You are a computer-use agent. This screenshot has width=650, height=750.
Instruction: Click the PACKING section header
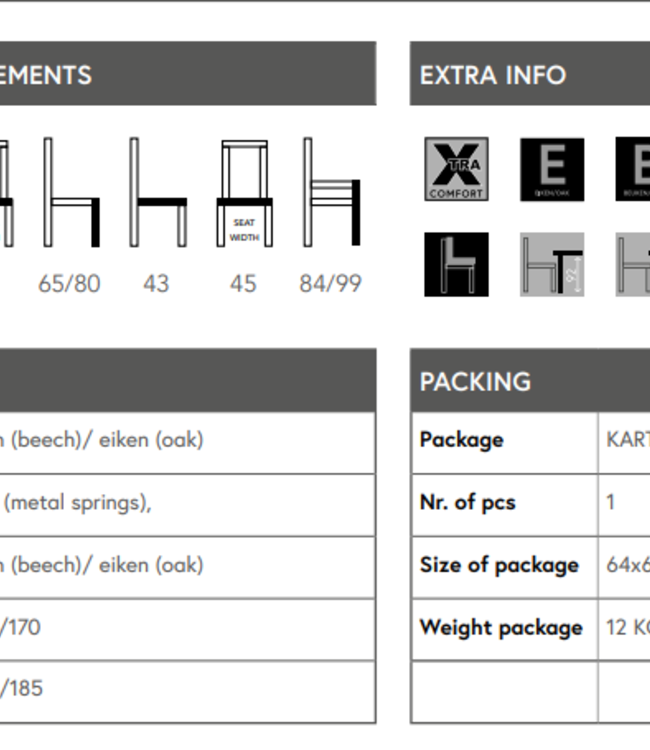(x=475, y=381)
